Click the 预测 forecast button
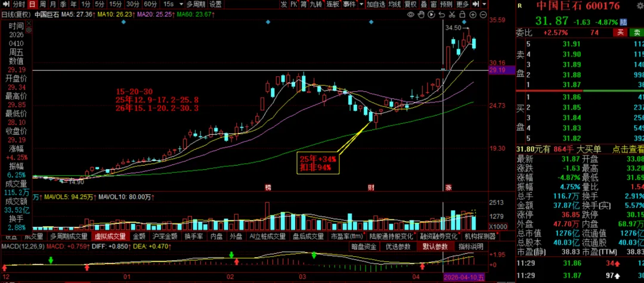The width and height of the screenshot is (644, 283). [446, 5]
